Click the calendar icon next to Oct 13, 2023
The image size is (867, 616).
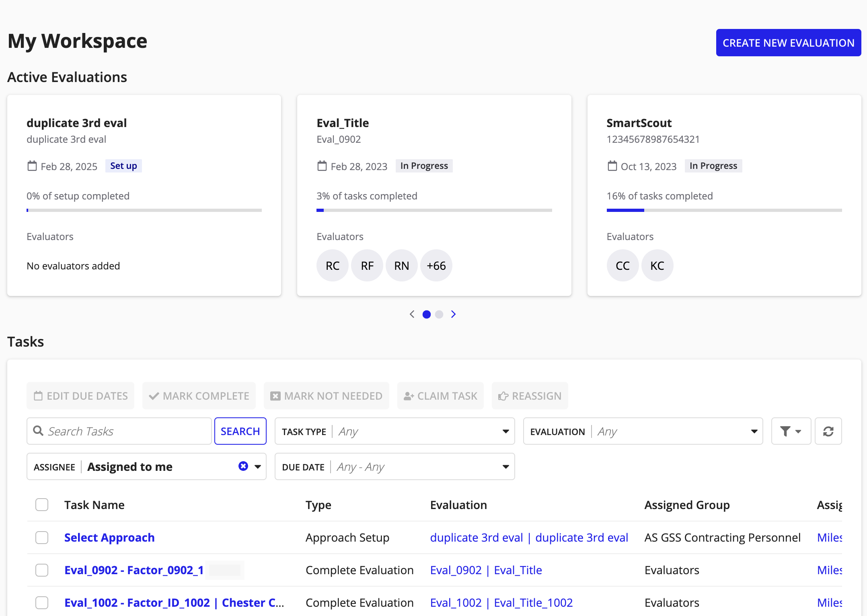612,166
